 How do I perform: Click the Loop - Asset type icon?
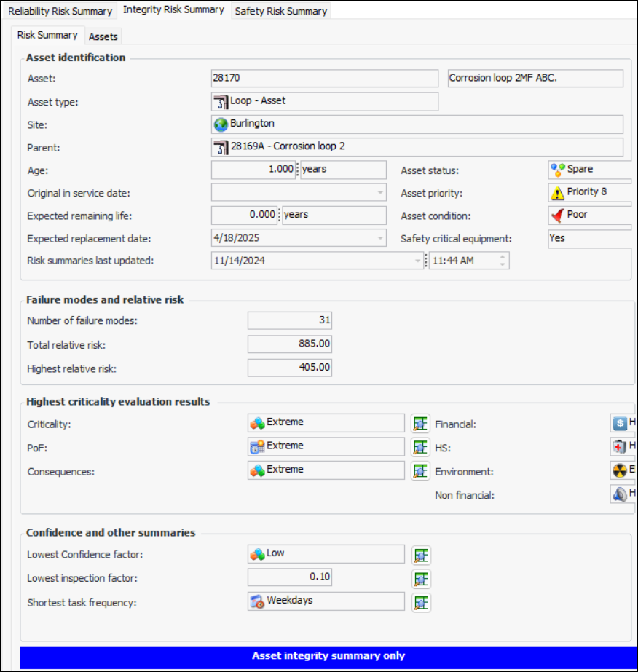click(x=221, y=102)
